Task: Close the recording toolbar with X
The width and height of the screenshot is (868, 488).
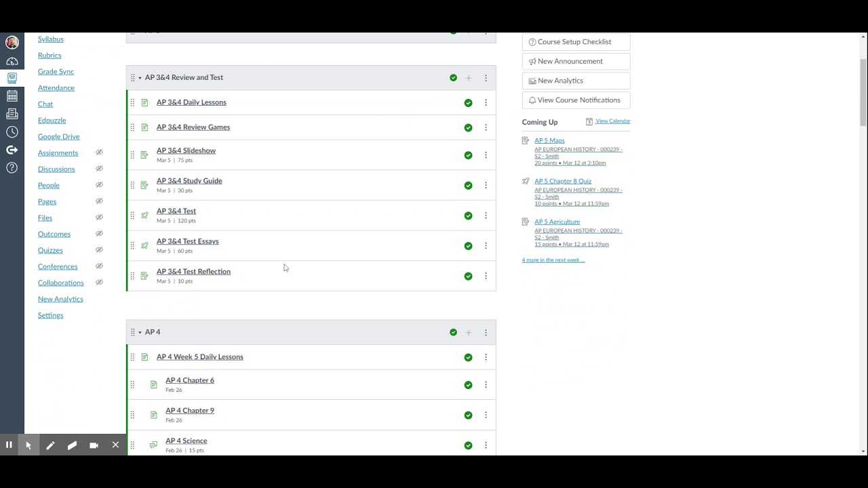Action: pos(115,445)
